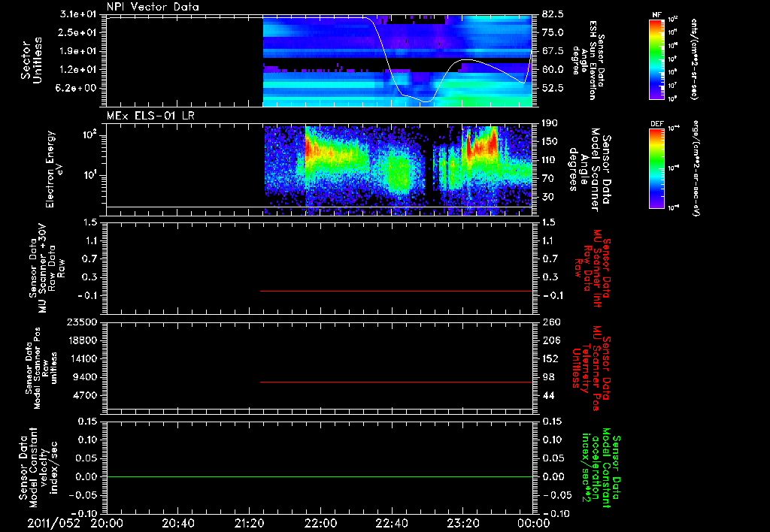The width and height of the screenshot is (770, 532).
Task: Click the red line in MU Scanner +30V panel
Action: pyautogui.click(x=396, y=291)
